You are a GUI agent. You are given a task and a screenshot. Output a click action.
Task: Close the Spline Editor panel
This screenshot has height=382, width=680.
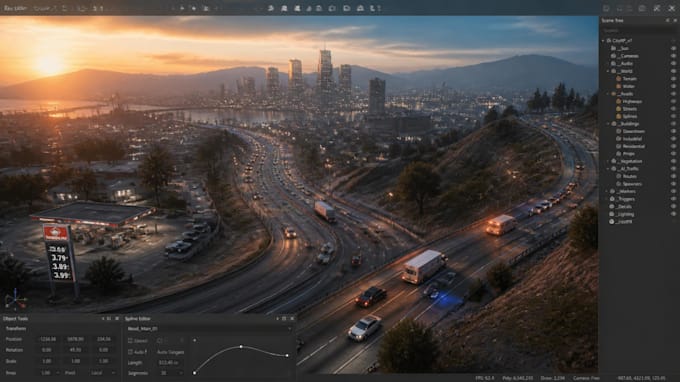(292, 319)
